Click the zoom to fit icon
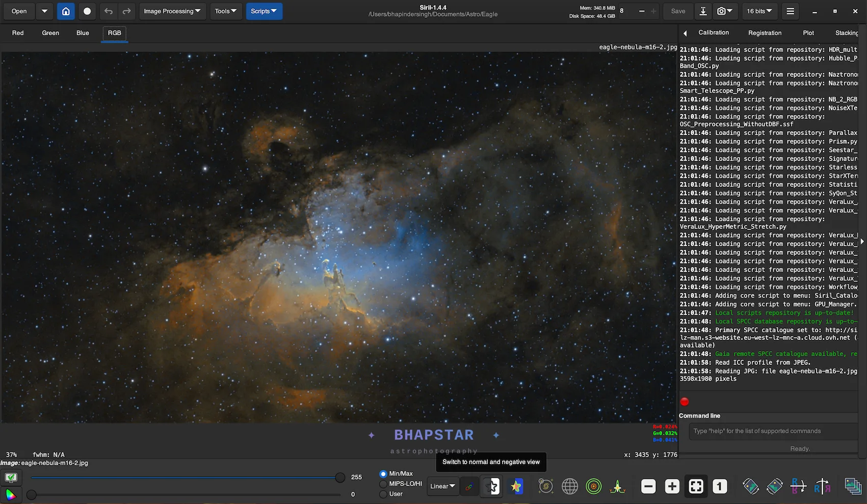This screenshot has width=867, height=504. pos(696,487)
